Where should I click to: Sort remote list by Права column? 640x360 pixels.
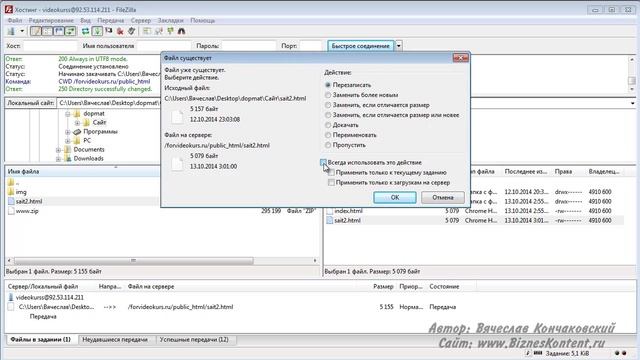pyautogui.click(x=563, y=171)
